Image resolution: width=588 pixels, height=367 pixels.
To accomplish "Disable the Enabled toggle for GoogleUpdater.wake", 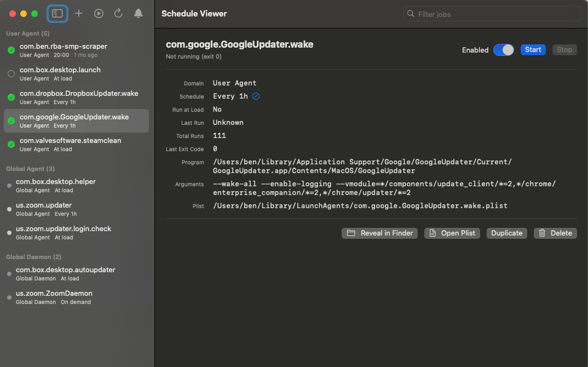I will [503, 50].
